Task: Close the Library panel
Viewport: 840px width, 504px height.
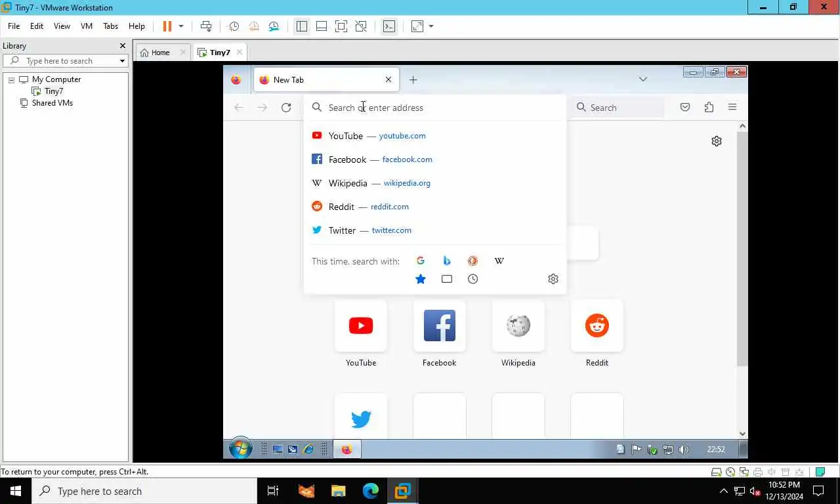Action: click(122, 46)
